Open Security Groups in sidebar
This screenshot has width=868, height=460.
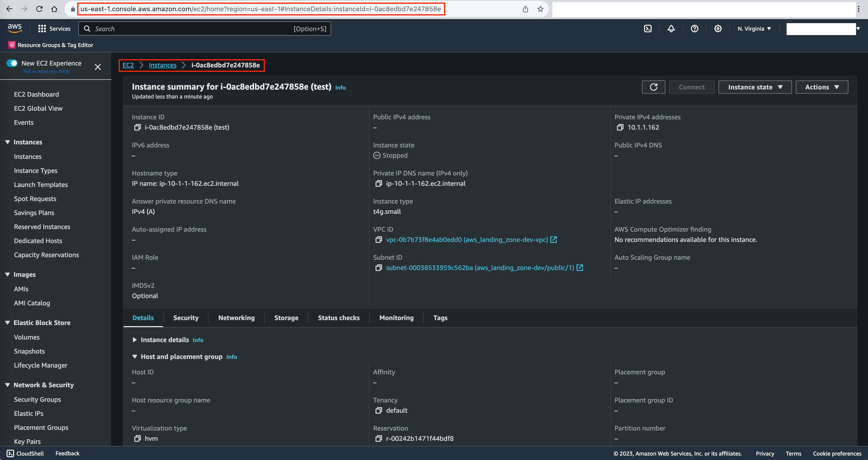pyautogui.click(x=37, y=399)
